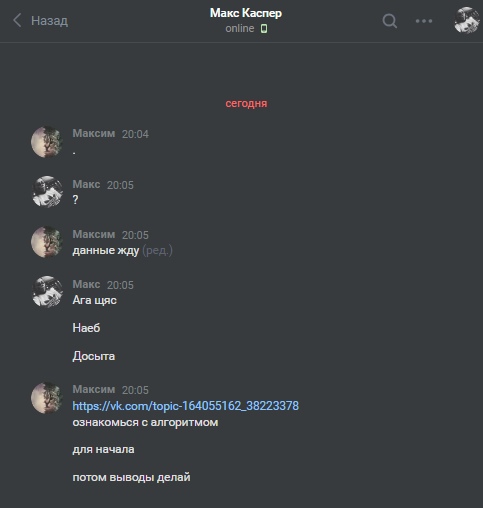Select the message данные жду

(106, 250)
